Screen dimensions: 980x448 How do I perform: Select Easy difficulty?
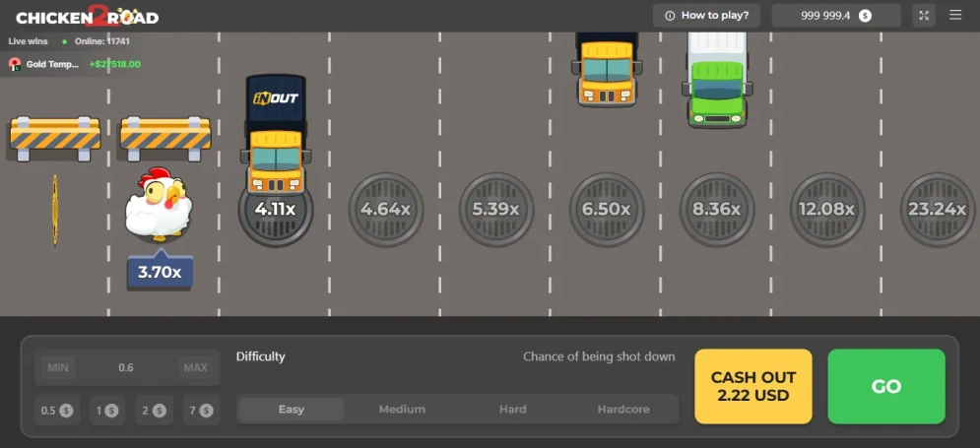pyautogui.click(x=292, y=410)
